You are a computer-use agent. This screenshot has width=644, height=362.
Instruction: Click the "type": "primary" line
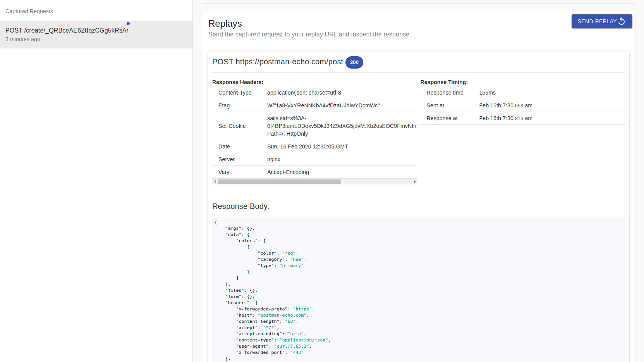click(x=281, y=265)
